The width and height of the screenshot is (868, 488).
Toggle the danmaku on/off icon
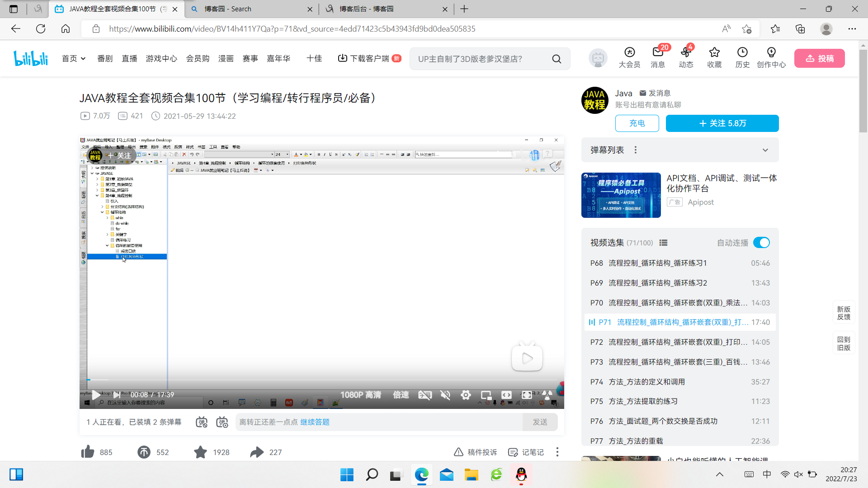(x=202, y=422)
